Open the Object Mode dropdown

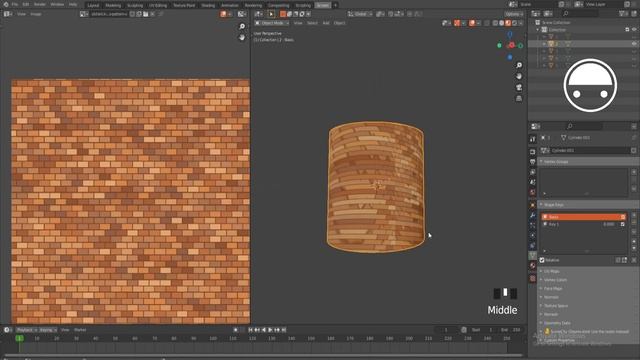(271, 23)
